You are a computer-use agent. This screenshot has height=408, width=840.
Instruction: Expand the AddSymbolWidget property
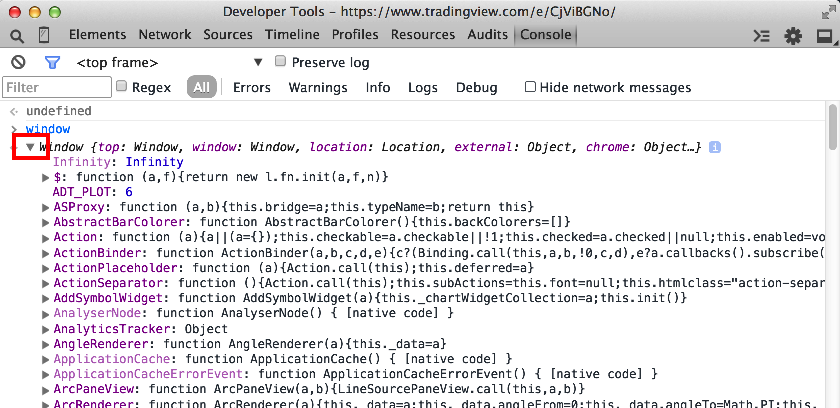click(46, 298)
